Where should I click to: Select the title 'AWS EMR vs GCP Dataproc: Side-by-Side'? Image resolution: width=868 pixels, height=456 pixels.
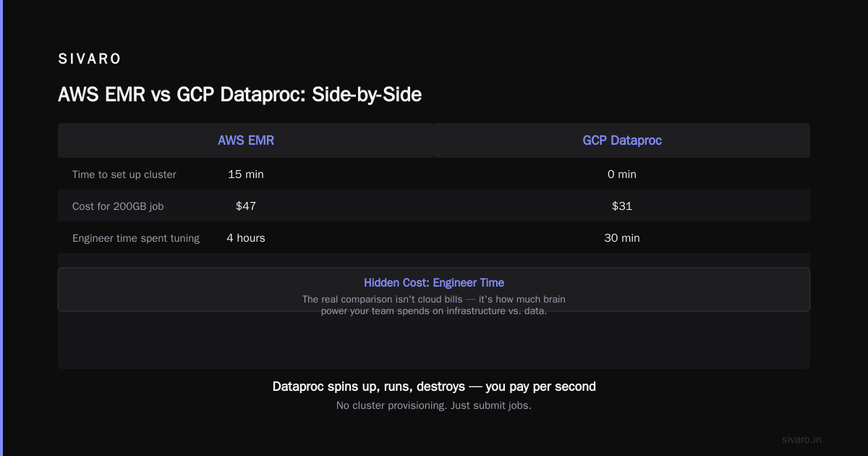point(239,94)
